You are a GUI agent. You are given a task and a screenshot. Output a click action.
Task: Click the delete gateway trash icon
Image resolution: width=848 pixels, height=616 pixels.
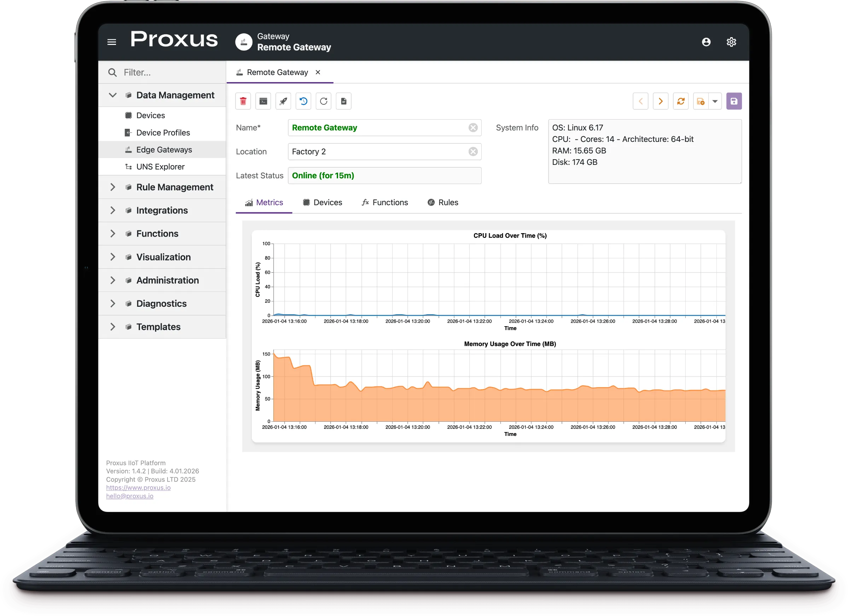click(x=243, y=101)
